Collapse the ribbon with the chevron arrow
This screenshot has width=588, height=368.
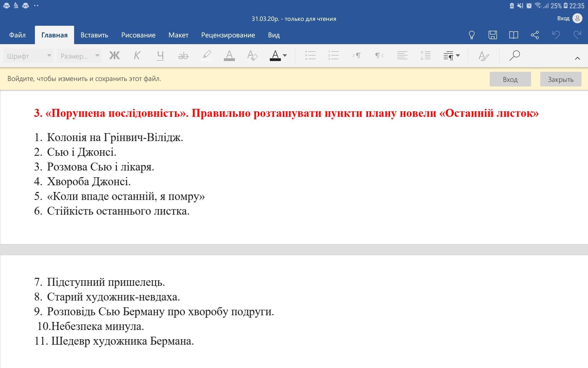(x=577, y=58)
